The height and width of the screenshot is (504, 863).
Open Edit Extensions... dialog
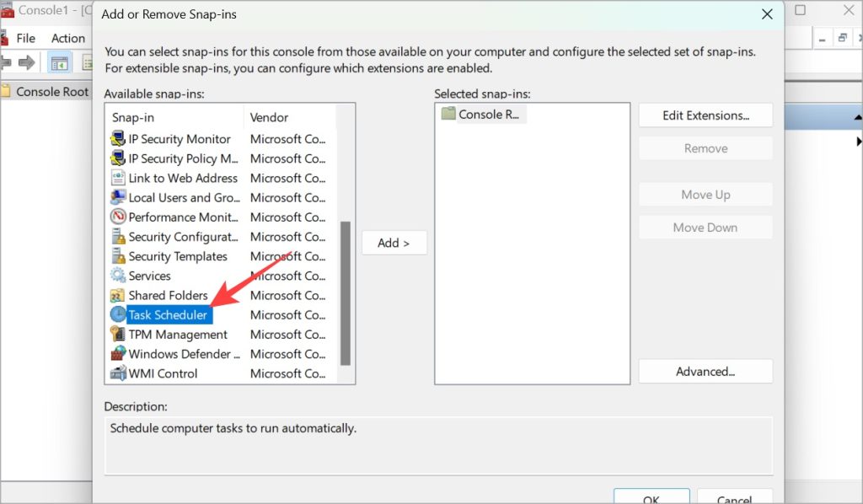(x=705, y=115)
